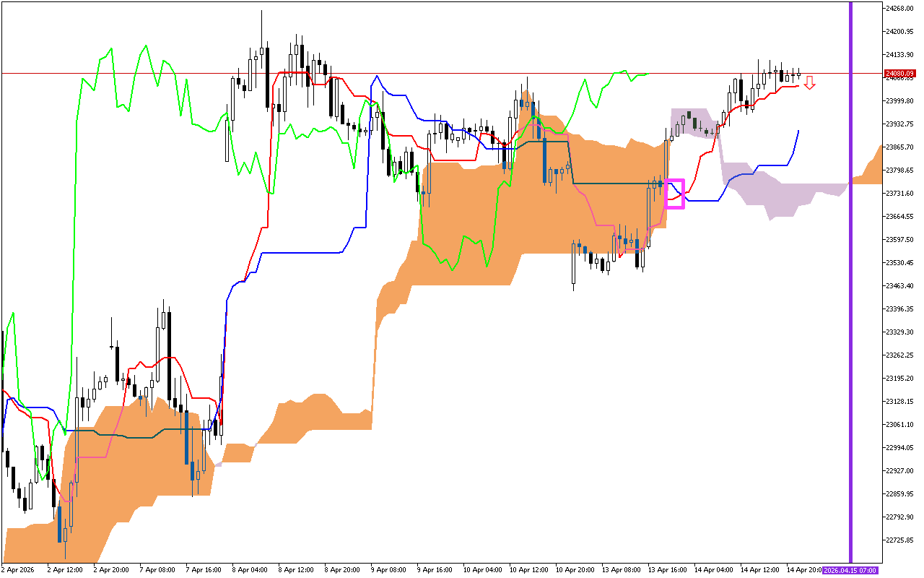Click the 7 Apr 16:00 time label
The height and width of the screenshot is (578, 924).
coord(204,570)
